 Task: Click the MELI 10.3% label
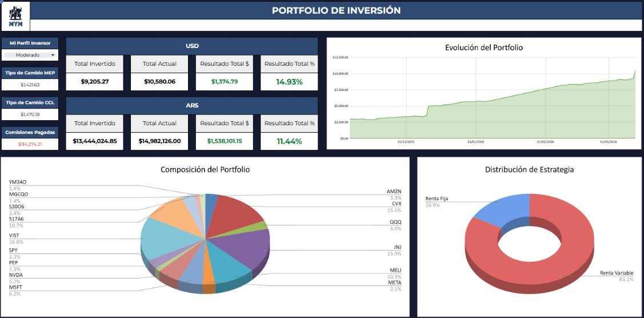[395, 273]
